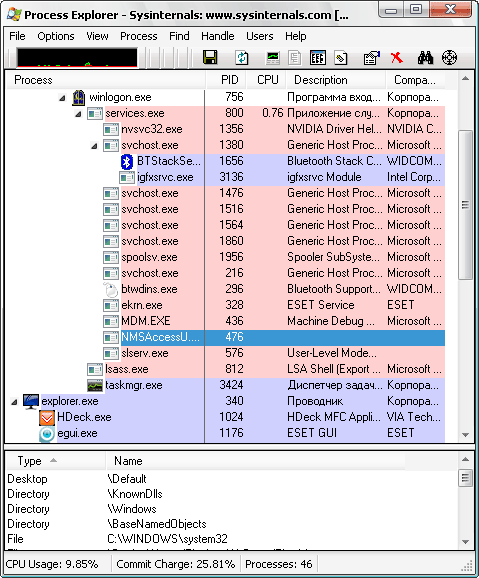Open the Users menu
The image size is (479, 578).
(x=260, y=36)
